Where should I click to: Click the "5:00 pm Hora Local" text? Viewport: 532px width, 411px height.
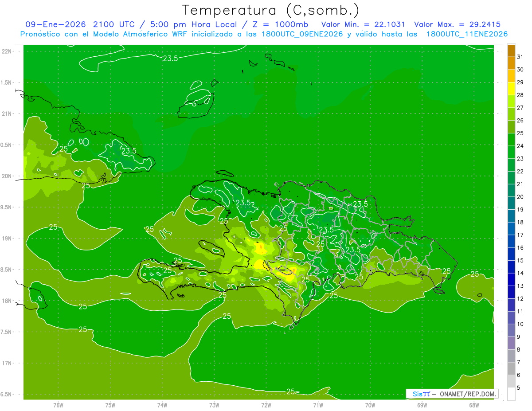point(192,24)
